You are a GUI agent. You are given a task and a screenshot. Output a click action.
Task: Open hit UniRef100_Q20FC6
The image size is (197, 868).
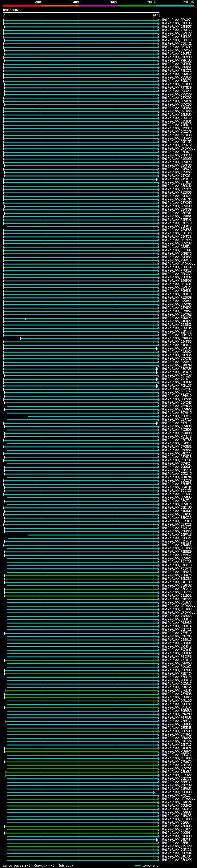pos(177,30)
